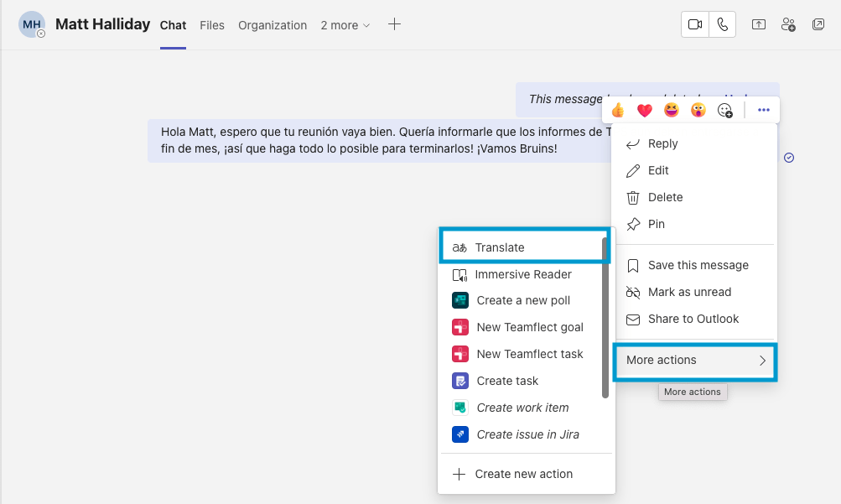Click the screen share icon in header
Image resolution: width=841 pixels, height=504 pixels.
point(758,25)
